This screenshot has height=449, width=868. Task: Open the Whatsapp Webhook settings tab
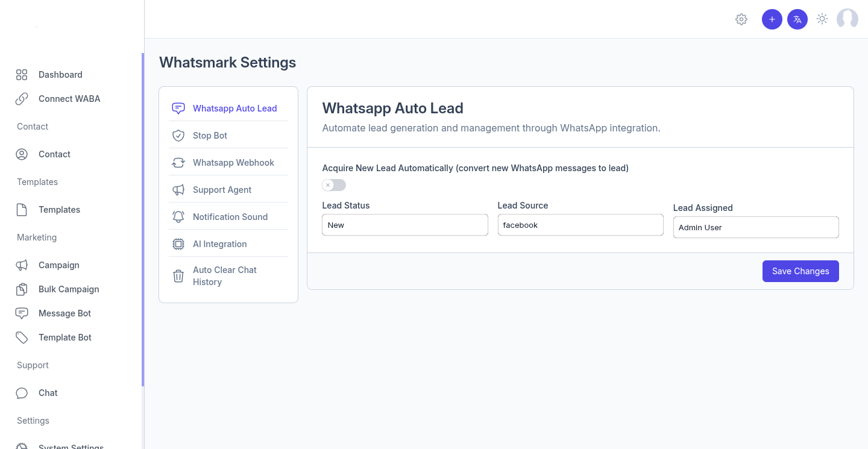(228, 163)
